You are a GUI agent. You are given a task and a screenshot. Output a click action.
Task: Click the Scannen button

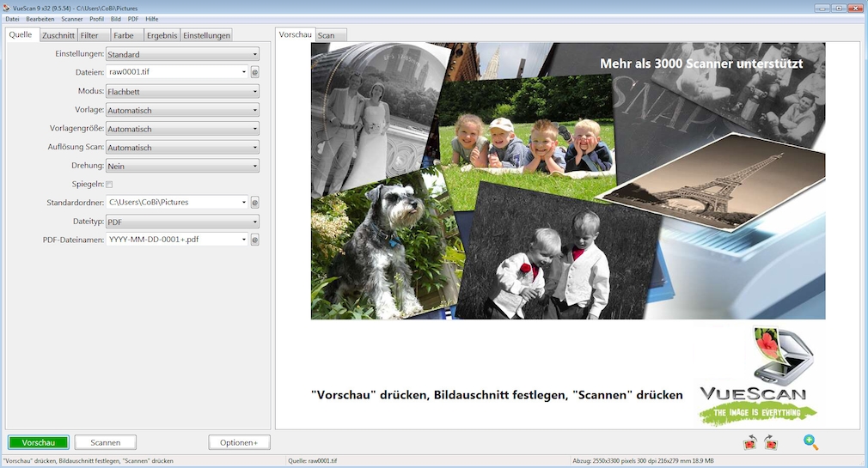click(x=105, y=442)
